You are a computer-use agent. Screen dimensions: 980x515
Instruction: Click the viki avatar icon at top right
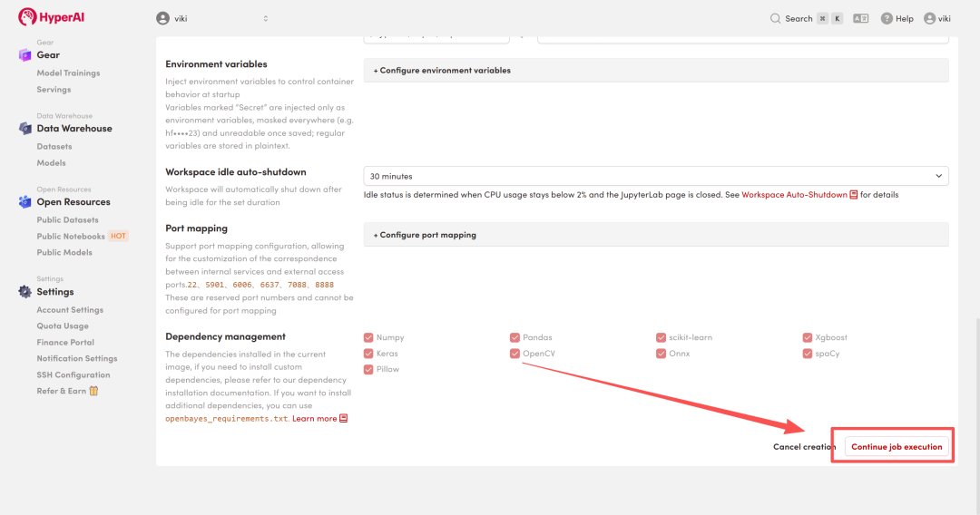click(929, 19)
